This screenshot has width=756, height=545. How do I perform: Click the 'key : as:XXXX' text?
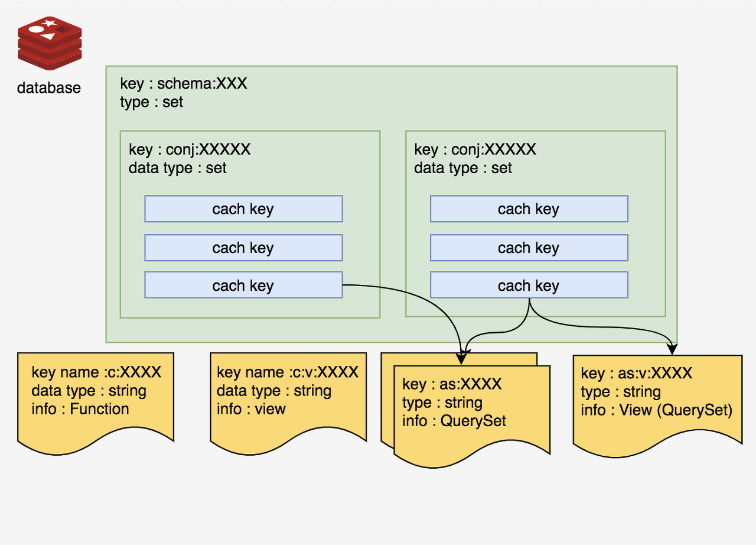click(x=452, y=383)
